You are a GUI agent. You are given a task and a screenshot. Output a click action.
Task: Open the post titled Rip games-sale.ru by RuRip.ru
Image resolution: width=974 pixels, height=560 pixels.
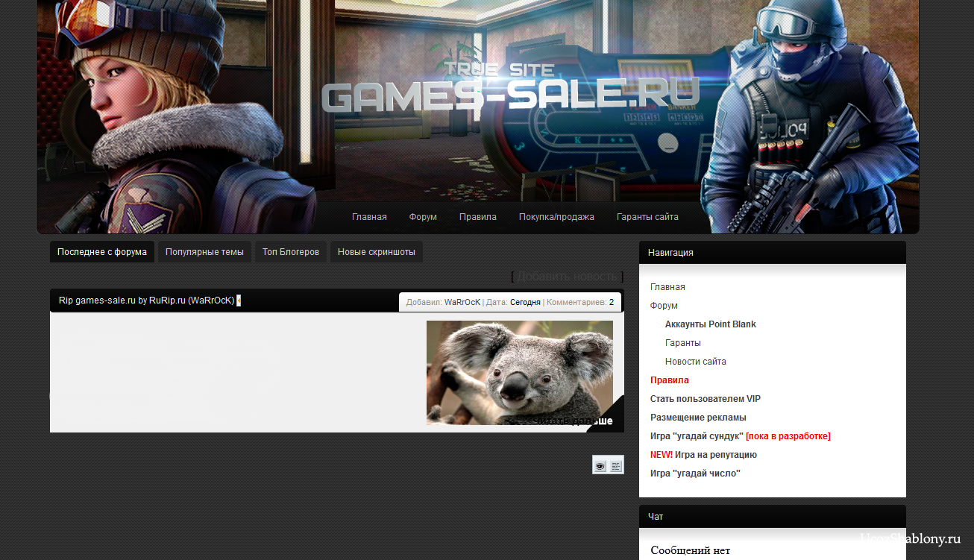click(x=147, y=301)
